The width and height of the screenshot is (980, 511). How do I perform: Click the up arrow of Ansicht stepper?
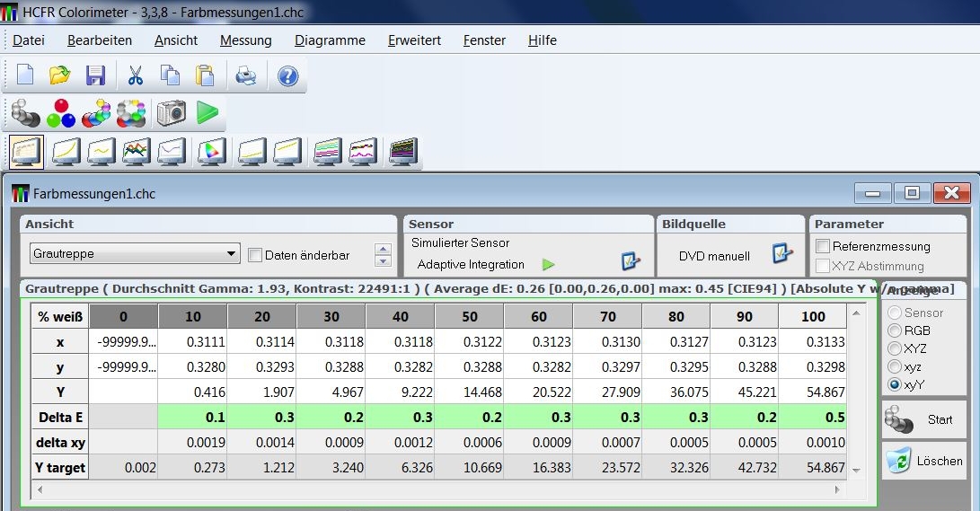pos(384,250)
